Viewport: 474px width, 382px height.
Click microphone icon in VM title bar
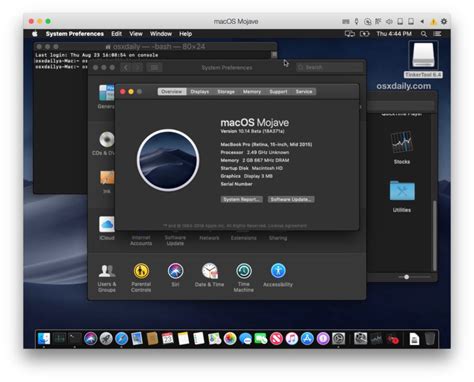pos(356,21)
